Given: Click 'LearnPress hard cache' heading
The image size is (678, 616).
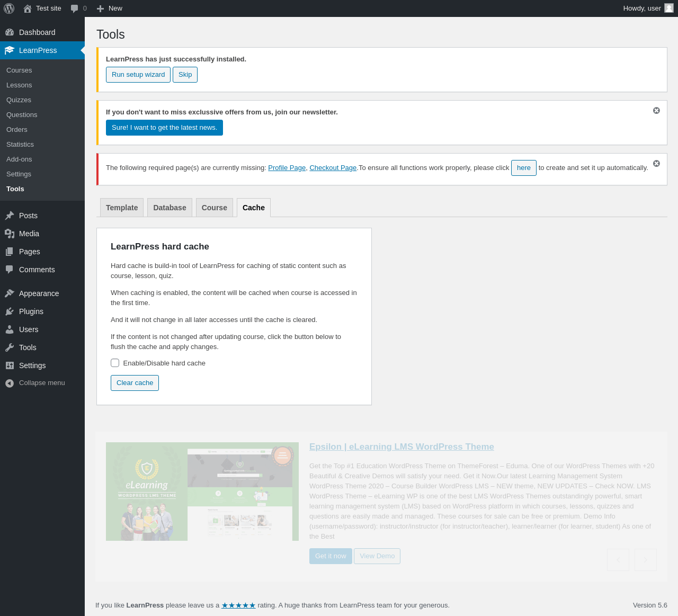Looking at the screenshot, I should [160, 246].
